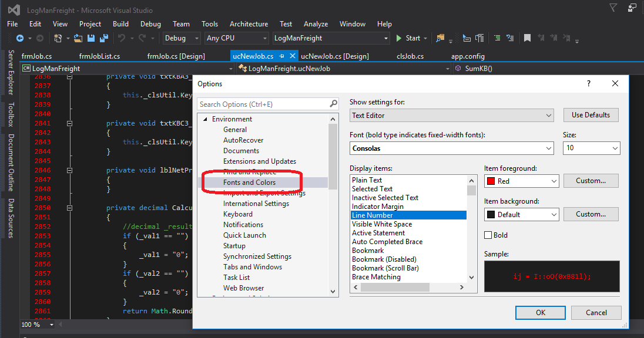This screenshot has width=644, height=338.
Task: Toggle the Bold checkbox
Action: (488, 235)
